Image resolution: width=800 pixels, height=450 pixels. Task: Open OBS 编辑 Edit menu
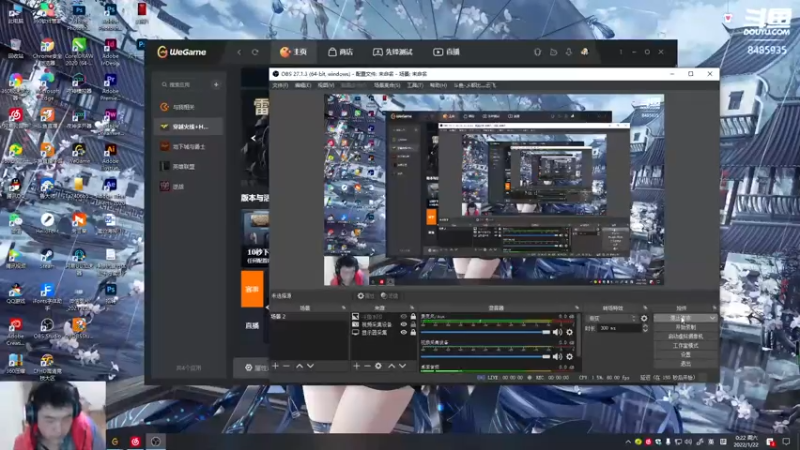[303, 85]
